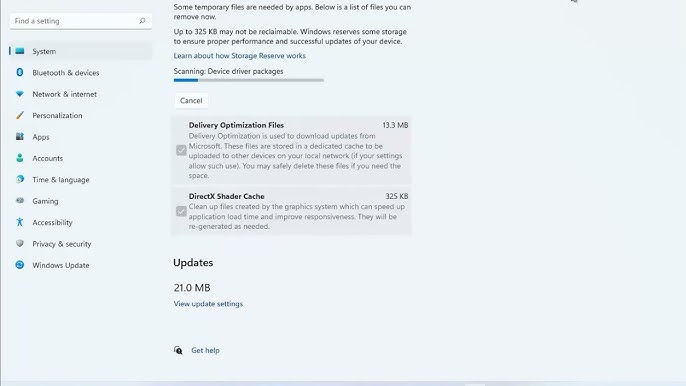Screen dimensions: 686x386
Task: Select the Accessibility figure icon
Action: (20, 222)
